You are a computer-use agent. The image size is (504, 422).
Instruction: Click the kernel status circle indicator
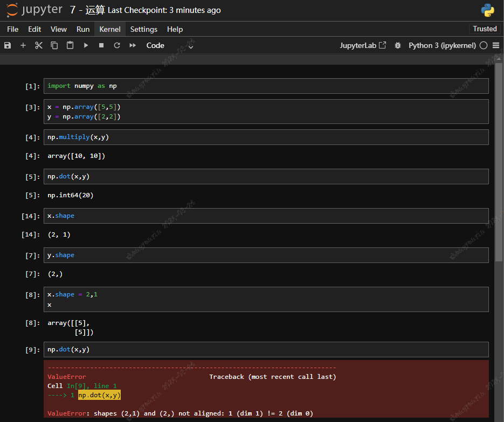coord(484,45)
